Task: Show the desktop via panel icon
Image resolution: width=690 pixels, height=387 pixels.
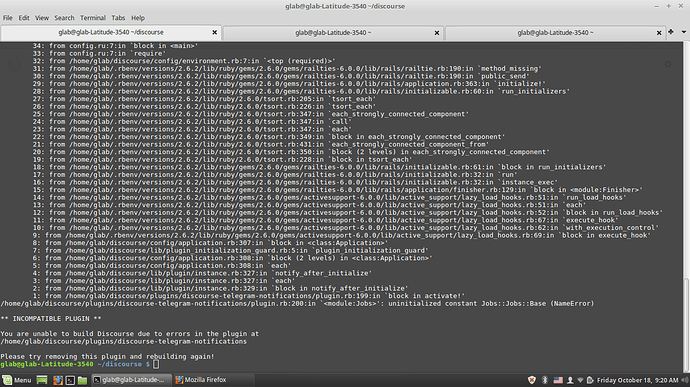Action: pyautogui.click(x=42, y=380)
